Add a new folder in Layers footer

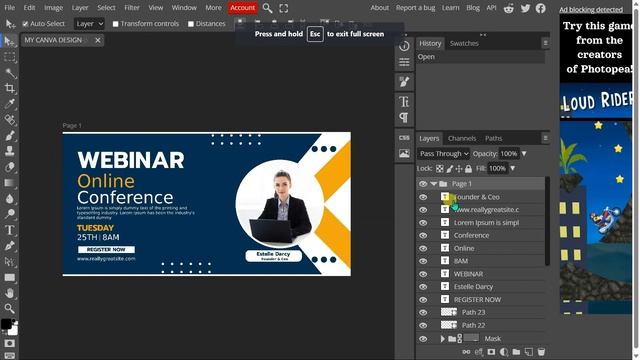tap(516, 352)
